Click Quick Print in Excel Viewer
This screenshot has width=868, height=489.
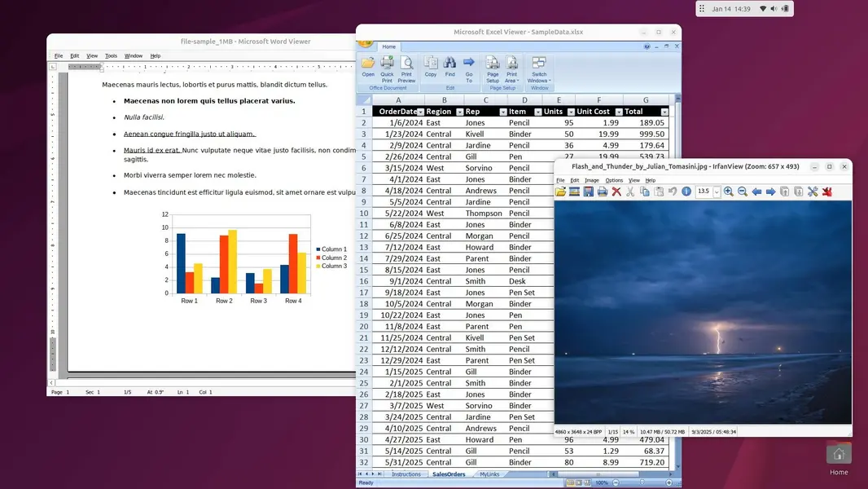[x=387, y=69]
